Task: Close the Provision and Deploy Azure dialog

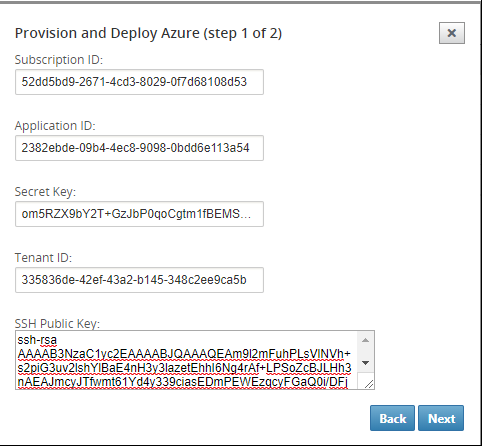Action: [x=452, y=33]
